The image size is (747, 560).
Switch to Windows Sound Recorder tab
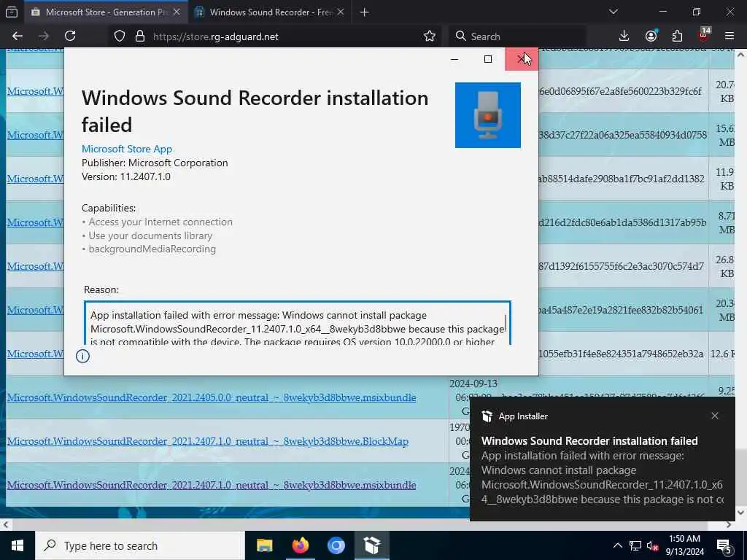tap(271, 12)
